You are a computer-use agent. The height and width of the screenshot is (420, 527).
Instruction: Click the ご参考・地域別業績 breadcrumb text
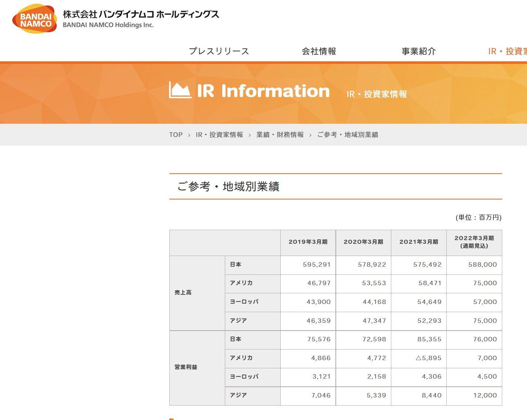click(348, 135)
